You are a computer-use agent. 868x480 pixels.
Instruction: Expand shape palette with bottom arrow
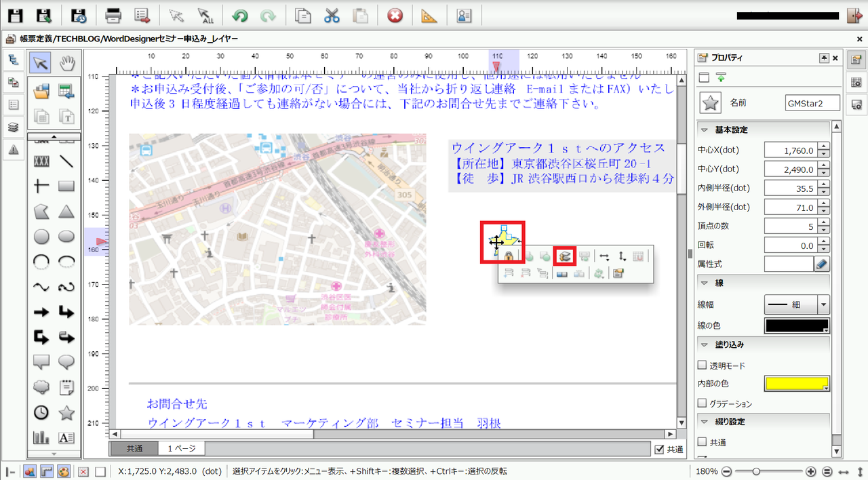pos(54,454)
